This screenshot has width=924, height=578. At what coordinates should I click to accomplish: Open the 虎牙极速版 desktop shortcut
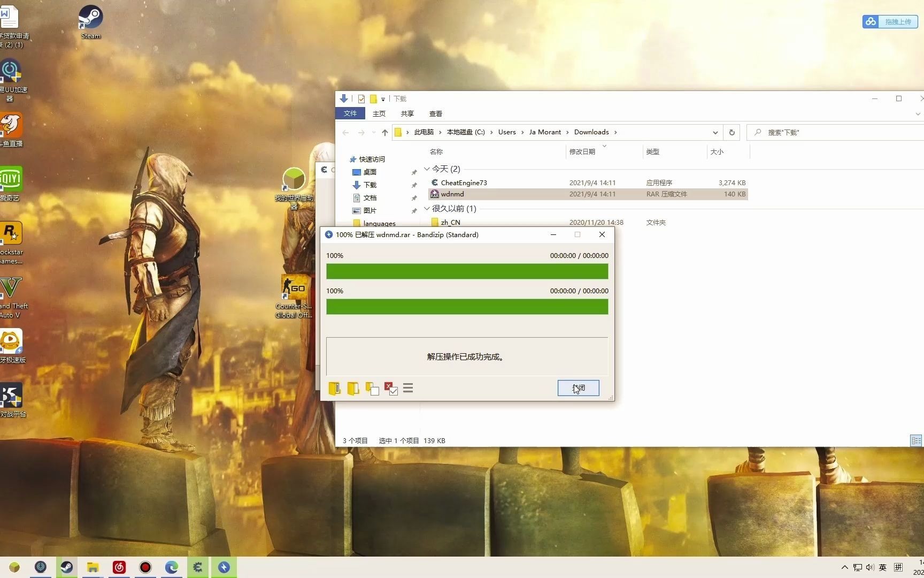12,346
